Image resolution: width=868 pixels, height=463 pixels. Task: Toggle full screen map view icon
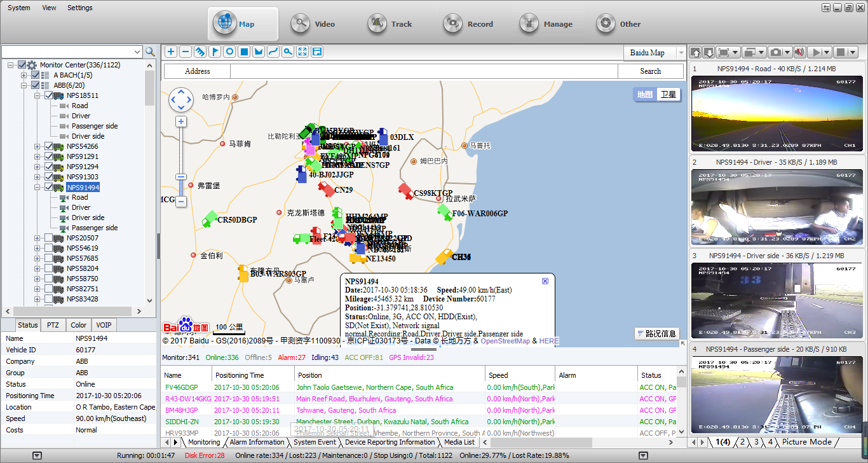302,52
